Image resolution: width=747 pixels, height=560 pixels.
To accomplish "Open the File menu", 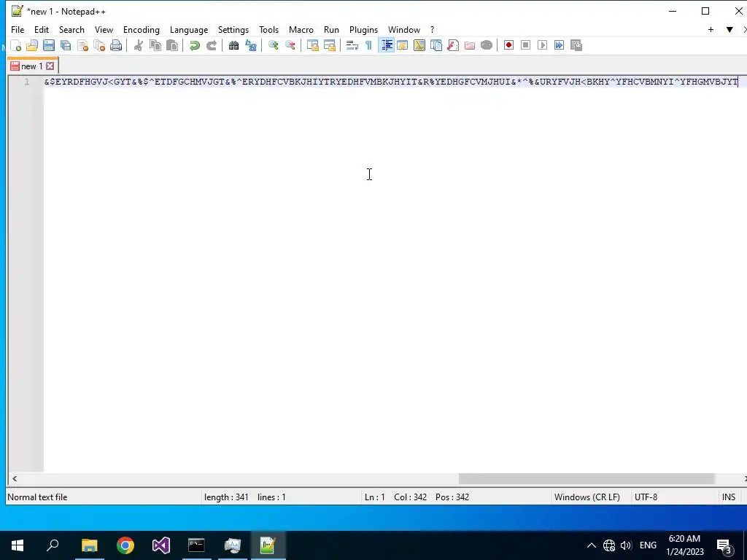I will point(18,29).
